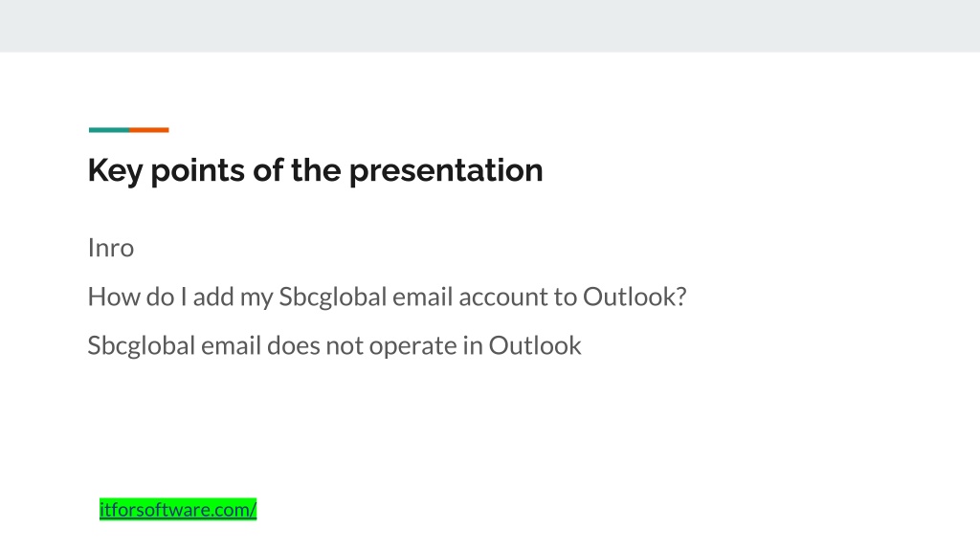Select the 'Inro' text line
The height and width of the screenshot is (551, 980).
coord(111,248)
